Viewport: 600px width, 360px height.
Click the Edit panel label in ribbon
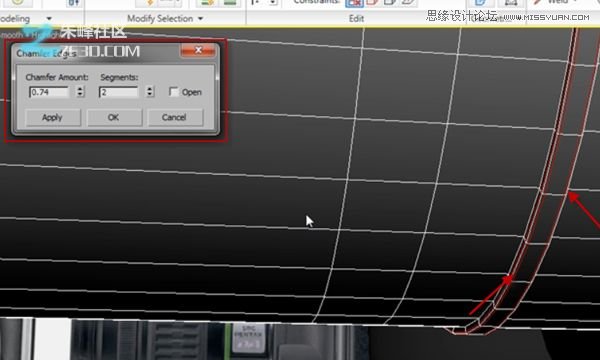356,18
